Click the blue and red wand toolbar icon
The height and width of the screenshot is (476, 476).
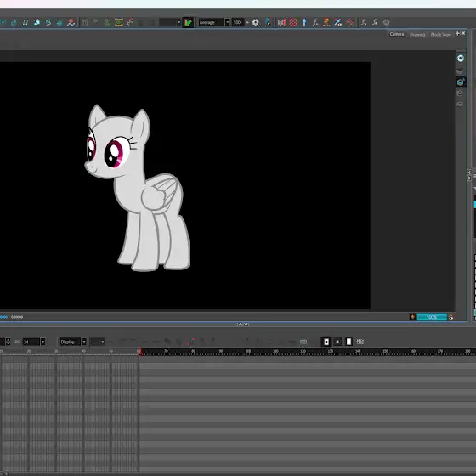(x=338, y=22)
